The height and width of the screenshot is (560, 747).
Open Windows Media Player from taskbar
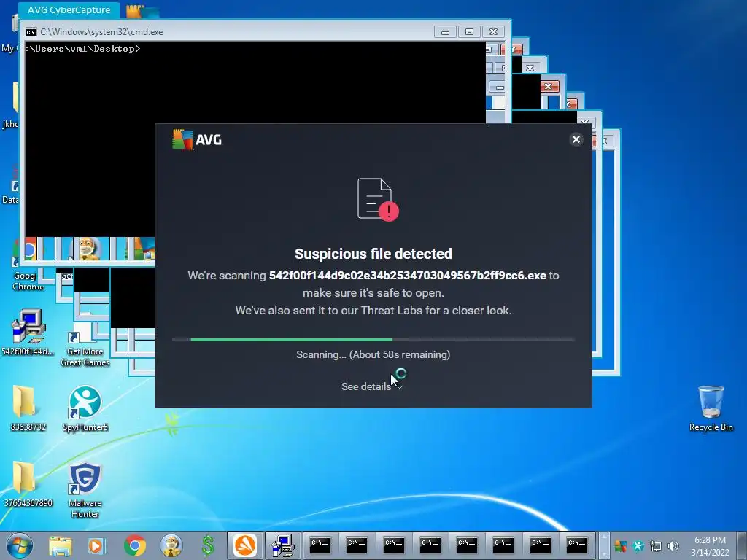[97, 545]
